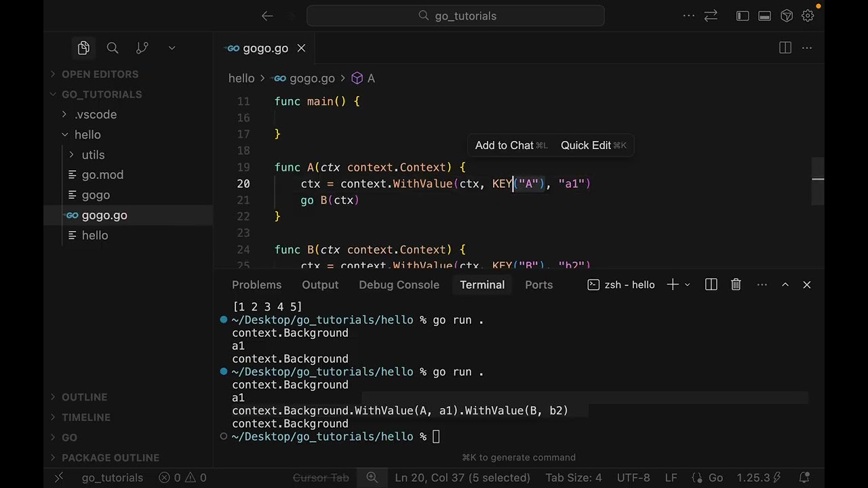
Task: Click go_tutorials in the status bar
Action: click(x=113, y=478)
